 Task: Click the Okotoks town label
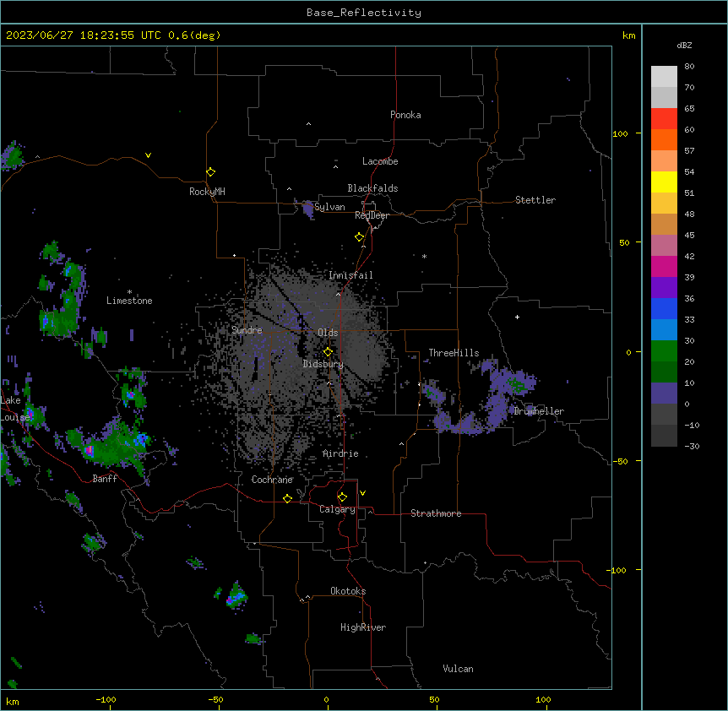[348, 591]
